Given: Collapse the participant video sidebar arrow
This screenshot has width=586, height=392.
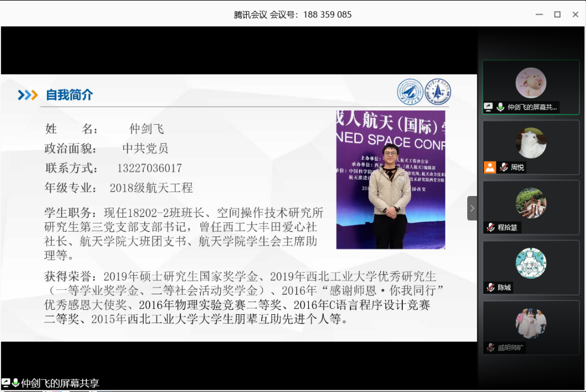Looking at the screenshot, I should tap(472, 208).
